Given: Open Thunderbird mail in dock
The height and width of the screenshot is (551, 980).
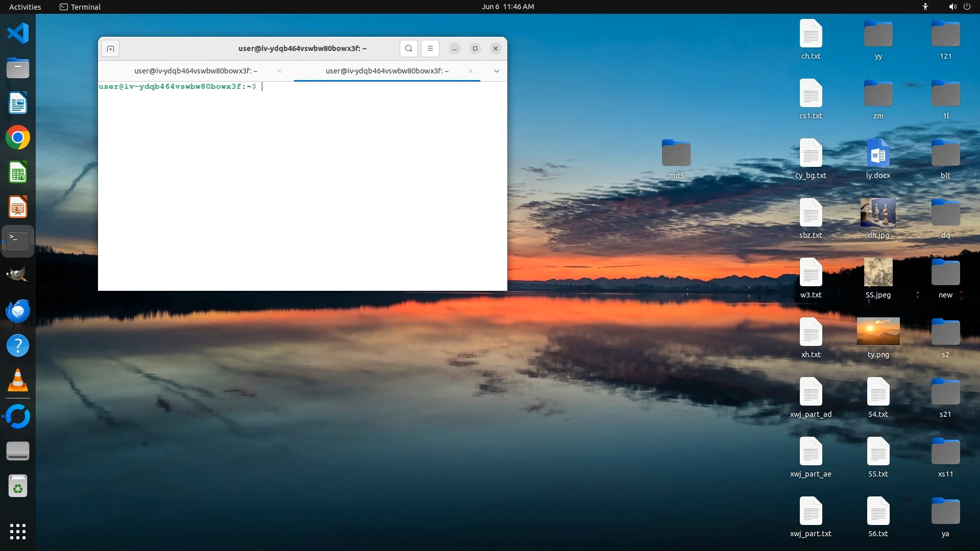Looking at the screenshot, I should click(x=18, y=311).
